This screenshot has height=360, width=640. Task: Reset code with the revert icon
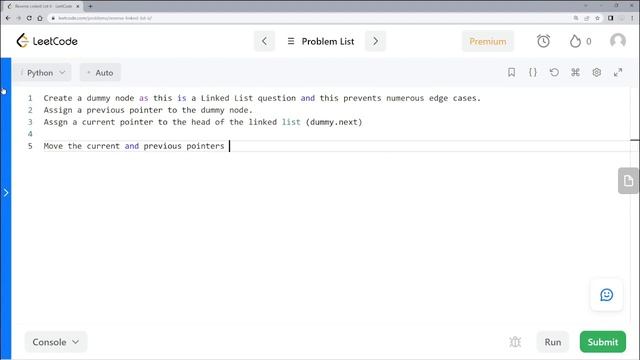(x=554, y=72)
